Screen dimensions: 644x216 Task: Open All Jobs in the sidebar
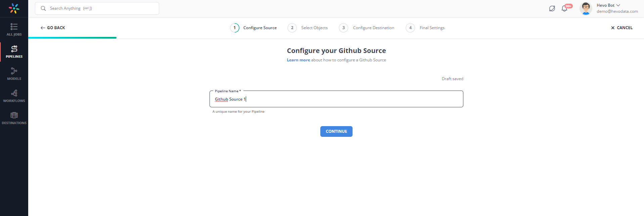tap(14, 30)
